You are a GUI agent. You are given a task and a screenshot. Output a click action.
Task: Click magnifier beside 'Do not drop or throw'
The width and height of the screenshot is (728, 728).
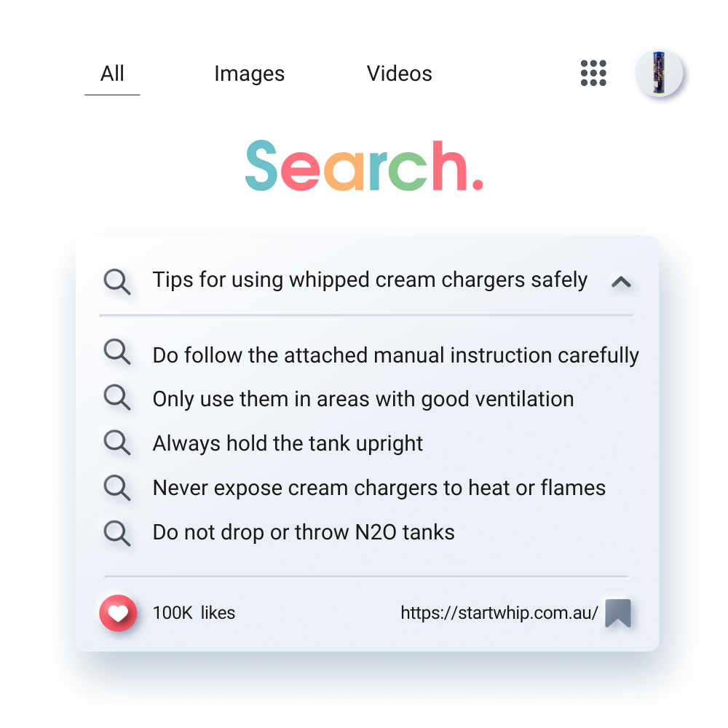tap(117, 531)
